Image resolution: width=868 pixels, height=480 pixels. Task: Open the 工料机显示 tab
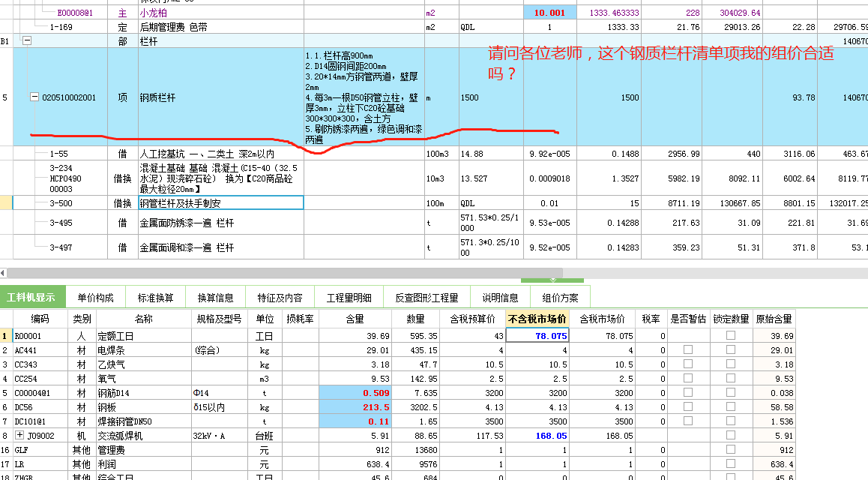click(x=33, y=297)
